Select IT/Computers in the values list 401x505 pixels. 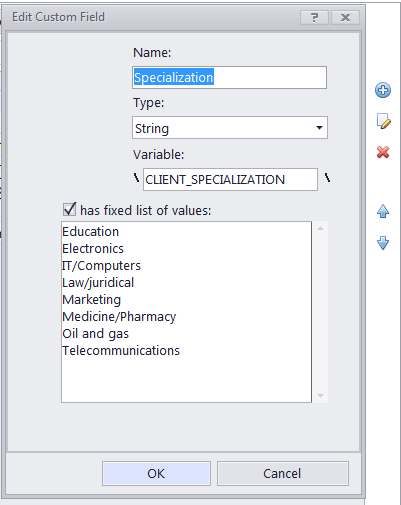[101, 266]
